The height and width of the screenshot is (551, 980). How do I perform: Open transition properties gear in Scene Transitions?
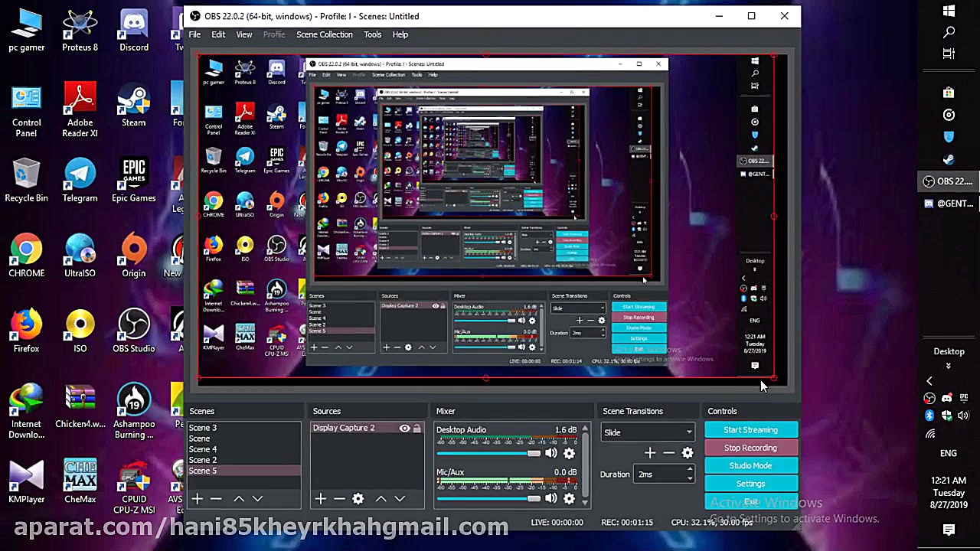coord(688,453)
